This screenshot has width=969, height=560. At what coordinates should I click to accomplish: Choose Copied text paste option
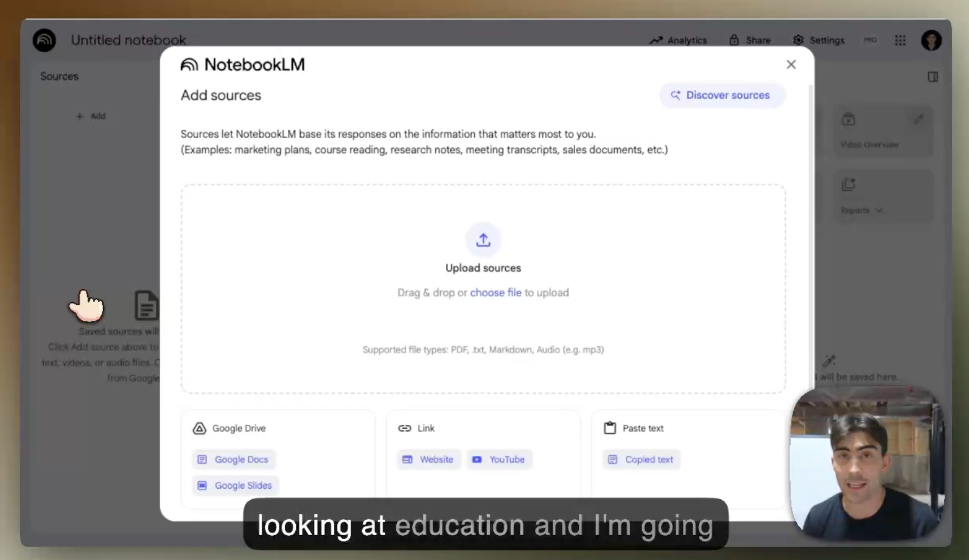[x=642, y=460]
